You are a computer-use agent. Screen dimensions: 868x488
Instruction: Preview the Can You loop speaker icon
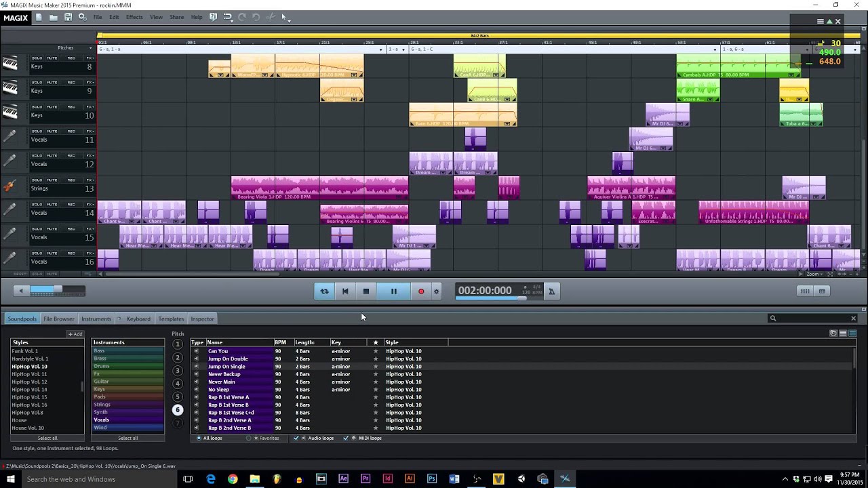pos(197,351)
